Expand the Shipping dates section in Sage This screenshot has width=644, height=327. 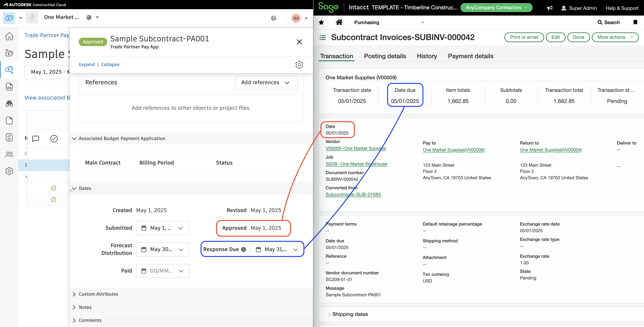(x=329, y=314)
